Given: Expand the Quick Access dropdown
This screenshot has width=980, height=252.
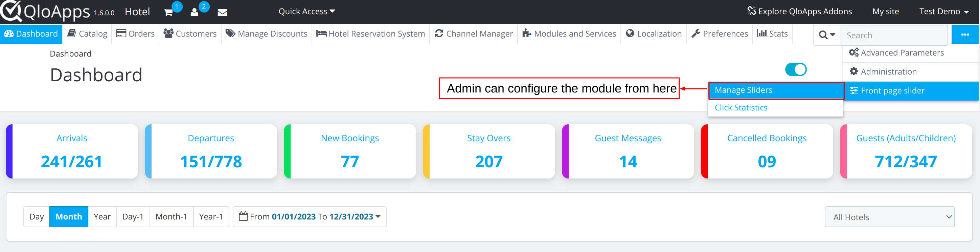Looking at the screenshot, I should coord(306,12).
